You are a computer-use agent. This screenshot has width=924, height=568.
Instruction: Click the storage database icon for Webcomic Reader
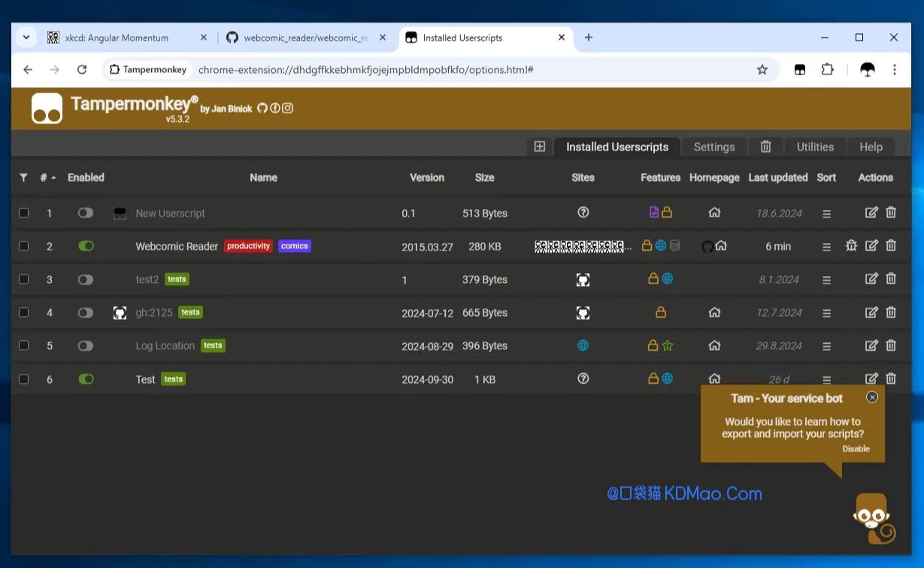[x=674, y=245]
